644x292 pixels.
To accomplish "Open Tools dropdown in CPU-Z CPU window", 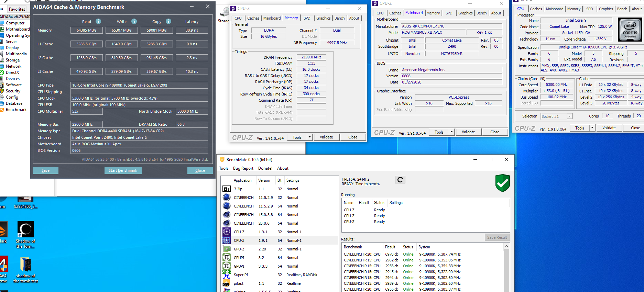I will coord(592,128).
